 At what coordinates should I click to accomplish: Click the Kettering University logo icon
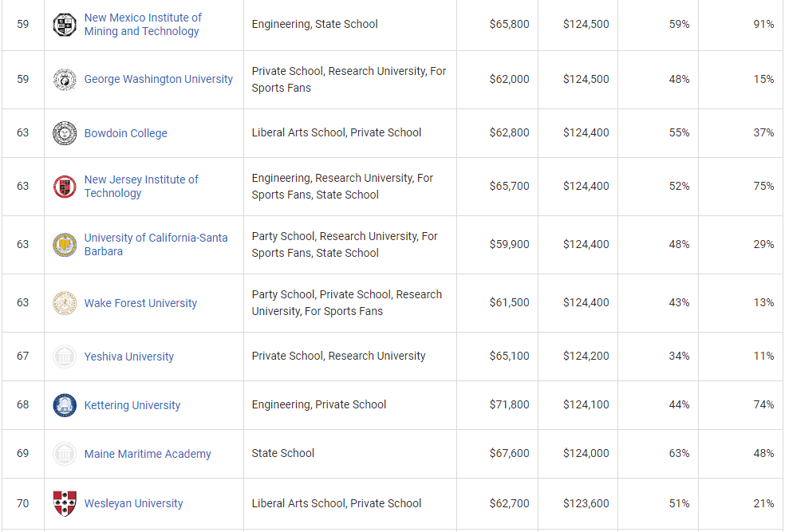[65, 405]
